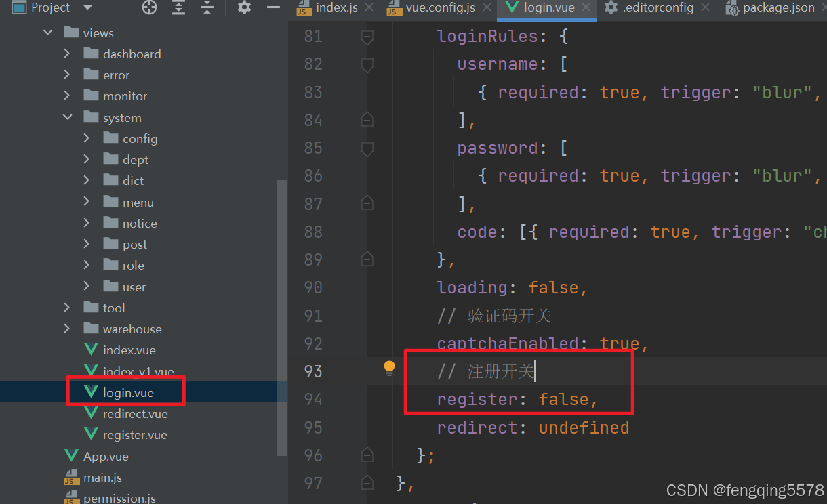Select the warehouse folder
This screenshot has width=827, height=504.
click(132, 329)
